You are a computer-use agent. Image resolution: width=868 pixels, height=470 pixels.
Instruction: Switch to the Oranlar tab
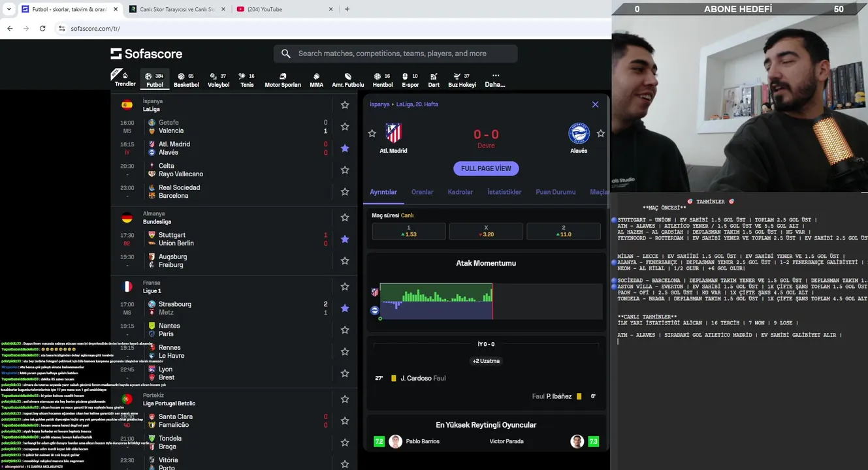pyautogui.click(x=422, y=192)
